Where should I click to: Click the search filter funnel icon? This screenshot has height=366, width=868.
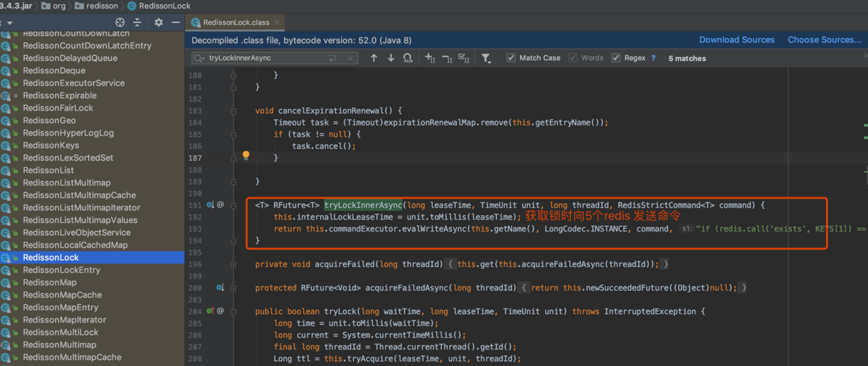(x=486, y=58)
